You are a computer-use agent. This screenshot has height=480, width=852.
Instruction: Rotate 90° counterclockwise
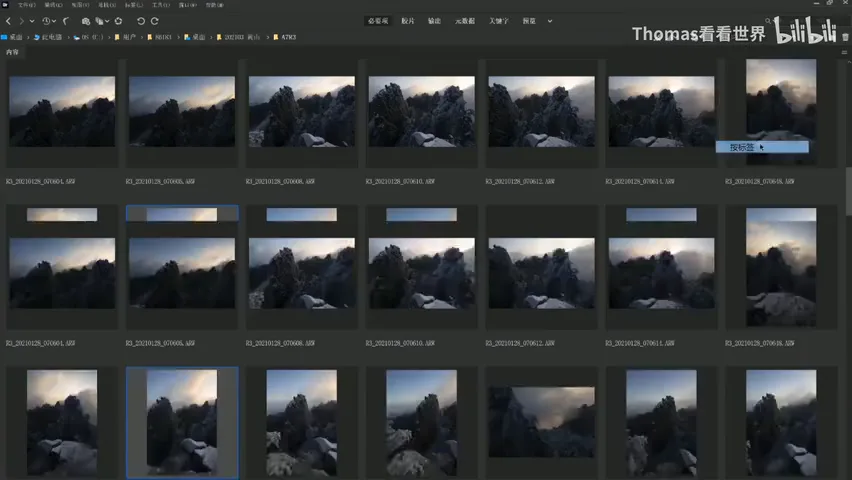pyautogui.click(x=141, y=21)
